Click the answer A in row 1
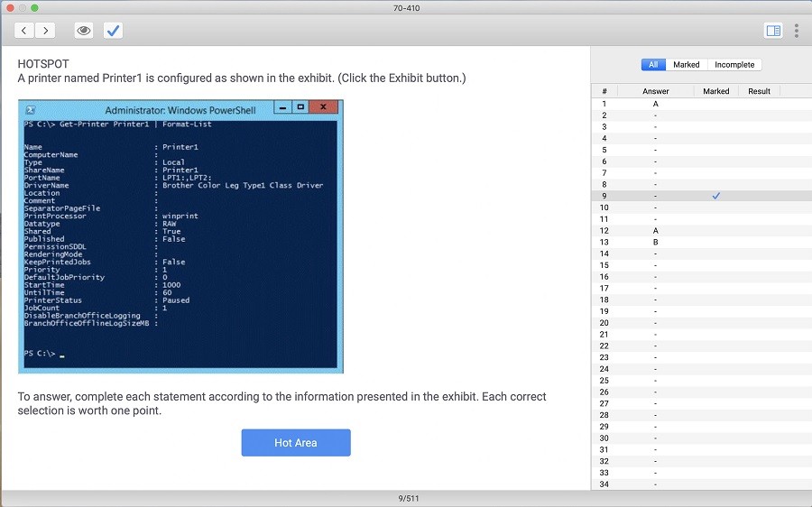 [656, 104]
